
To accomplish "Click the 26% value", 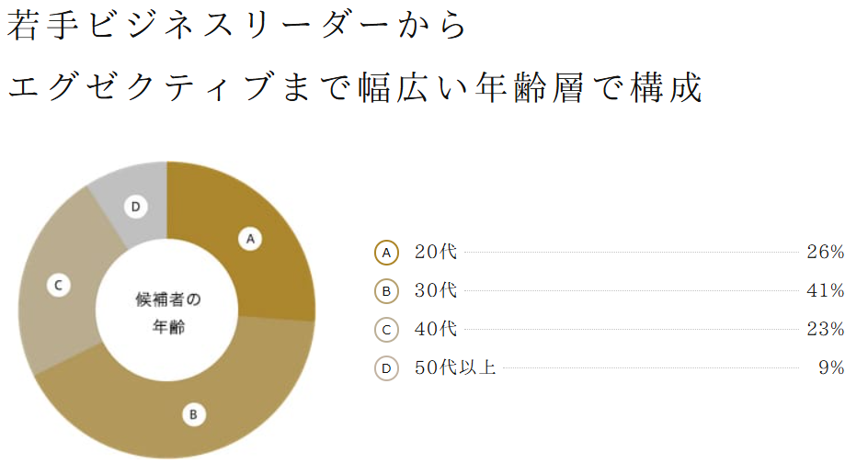I will pos(826,253).
